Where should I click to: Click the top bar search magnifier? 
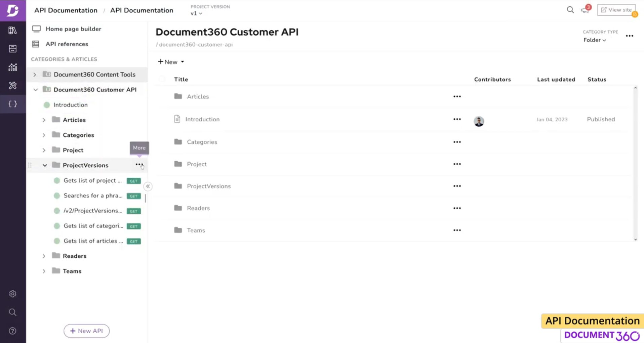click(570, 10)
